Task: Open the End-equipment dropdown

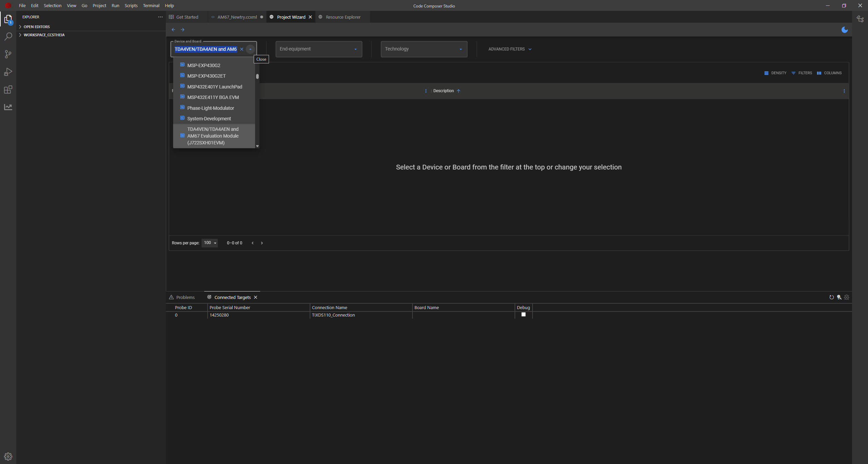Action: 319,49
